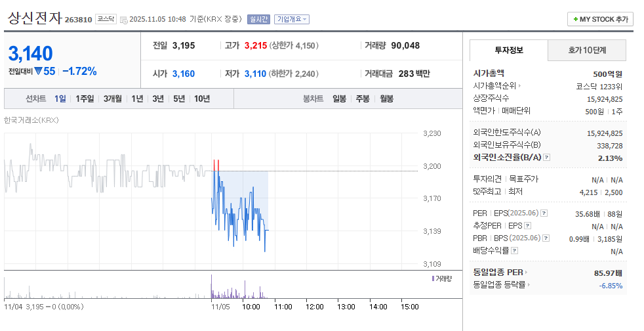Image resolution: width=644 pixels, height=331 pixels.
Task: Click the stock code 263810
Action: point(79,20)
